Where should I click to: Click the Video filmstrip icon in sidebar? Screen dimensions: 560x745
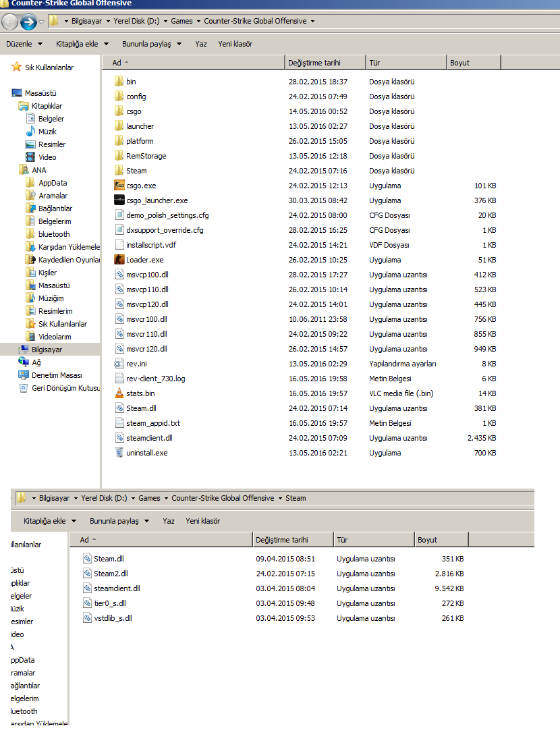30,157
